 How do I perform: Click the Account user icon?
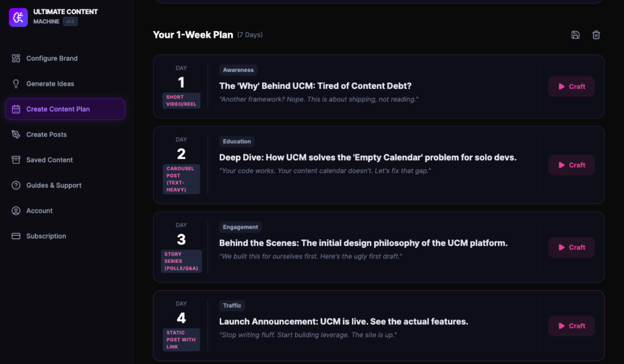[x=16, y=211]
